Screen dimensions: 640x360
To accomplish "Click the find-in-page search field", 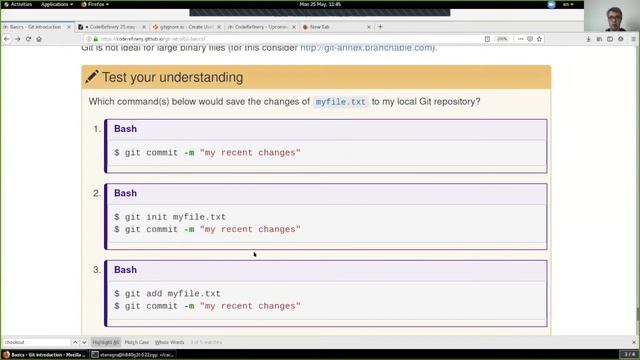I will tap(37, 342).
